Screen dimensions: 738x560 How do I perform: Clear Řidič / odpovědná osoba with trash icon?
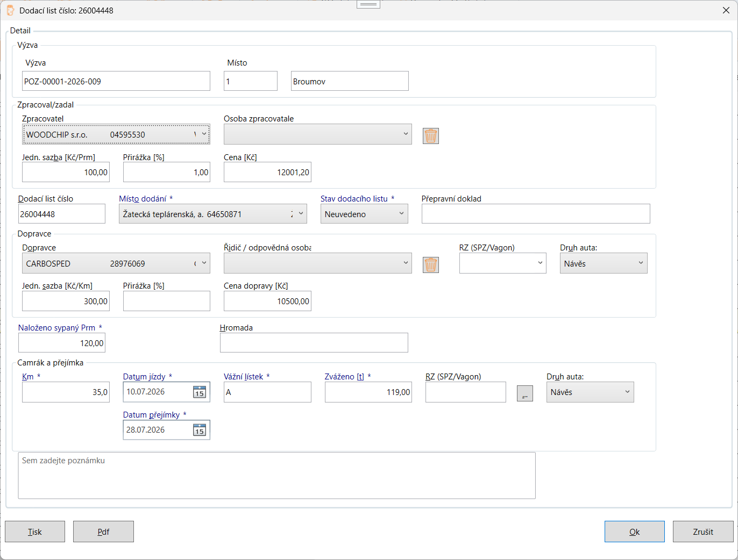431,265
